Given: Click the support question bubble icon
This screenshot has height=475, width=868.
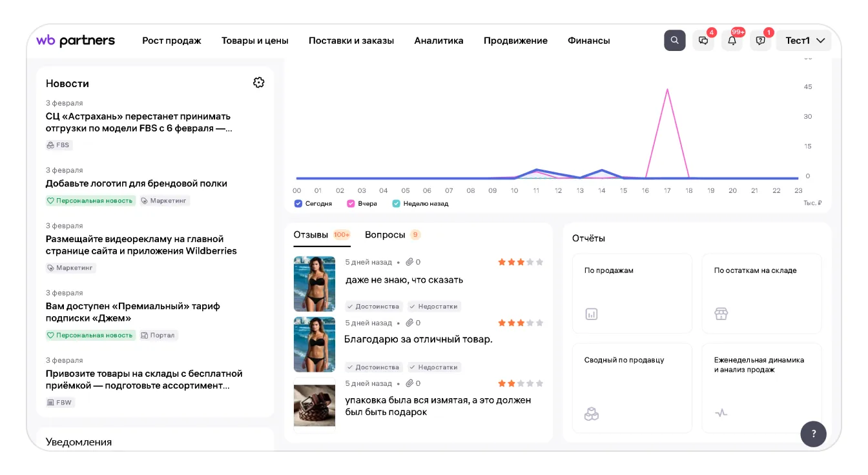Looking at the screenshot, I should pyautogui.click(x=760, y=41).
